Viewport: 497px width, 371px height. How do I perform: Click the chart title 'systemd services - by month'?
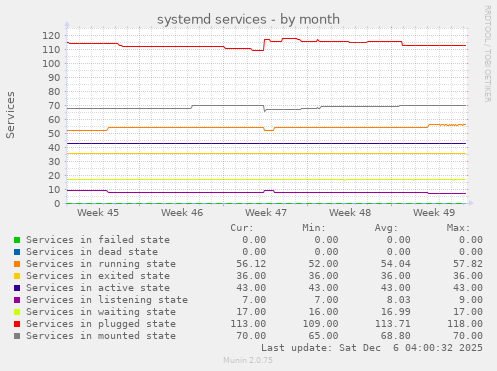point(248,19)
